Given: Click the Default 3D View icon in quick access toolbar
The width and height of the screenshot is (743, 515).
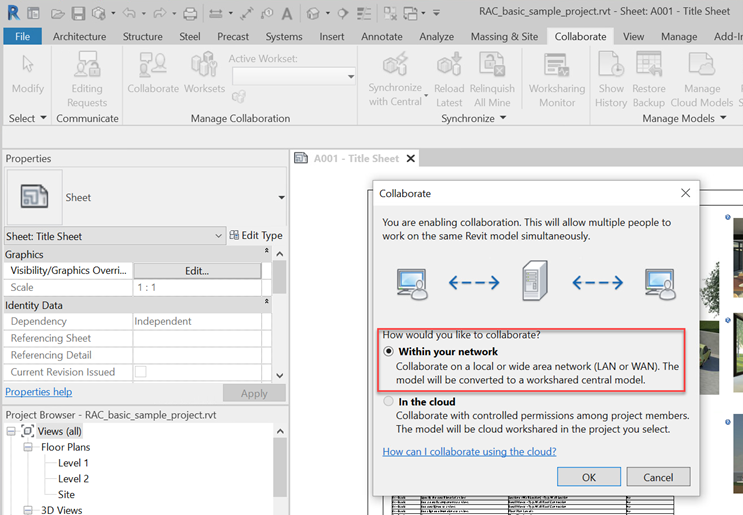Looking at the screenshot, I should click(x=313, y=14).
